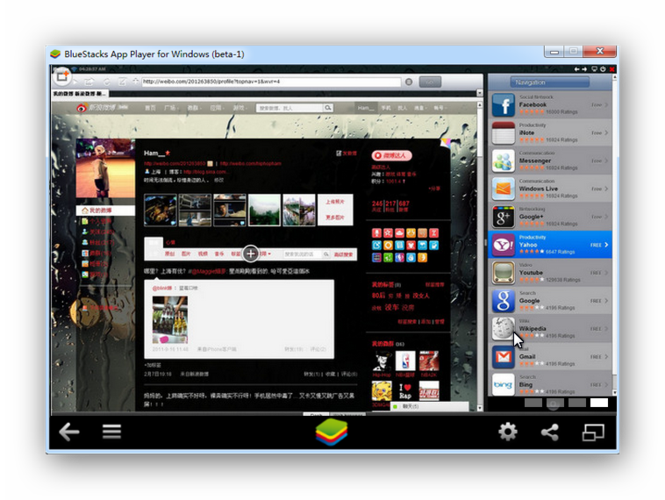This screenshot has height=500, width=665.
Task: Open the Youtube app icon
Action: [x=503, y=273]
